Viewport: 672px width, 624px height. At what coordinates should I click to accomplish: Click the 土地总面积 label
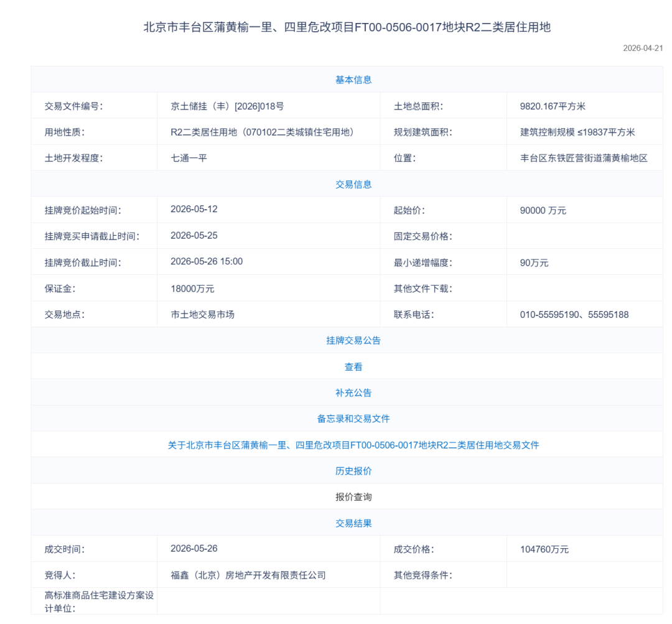(418, 106)
